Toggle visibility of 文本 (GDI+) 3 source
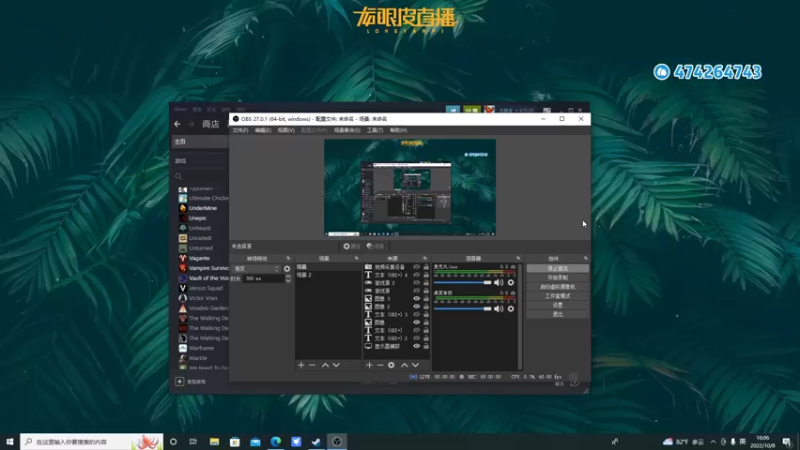This screenshot has width=800, height=450. point(416,314)
